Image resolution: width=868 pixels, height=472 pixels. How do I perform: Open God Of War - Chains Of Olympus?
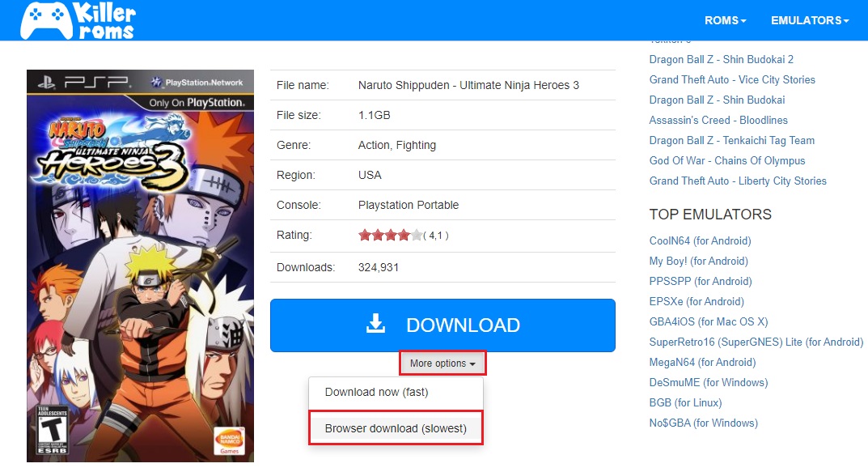point(727,160)
